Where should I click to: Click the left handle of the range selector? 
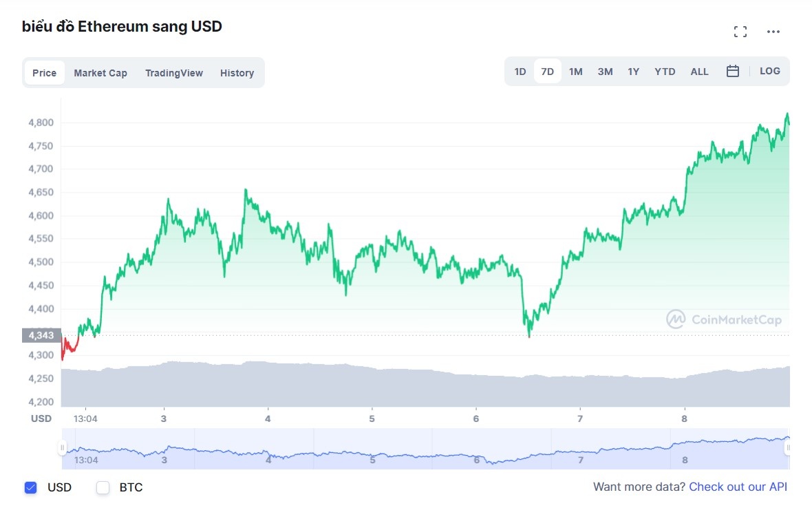(63, 449)
